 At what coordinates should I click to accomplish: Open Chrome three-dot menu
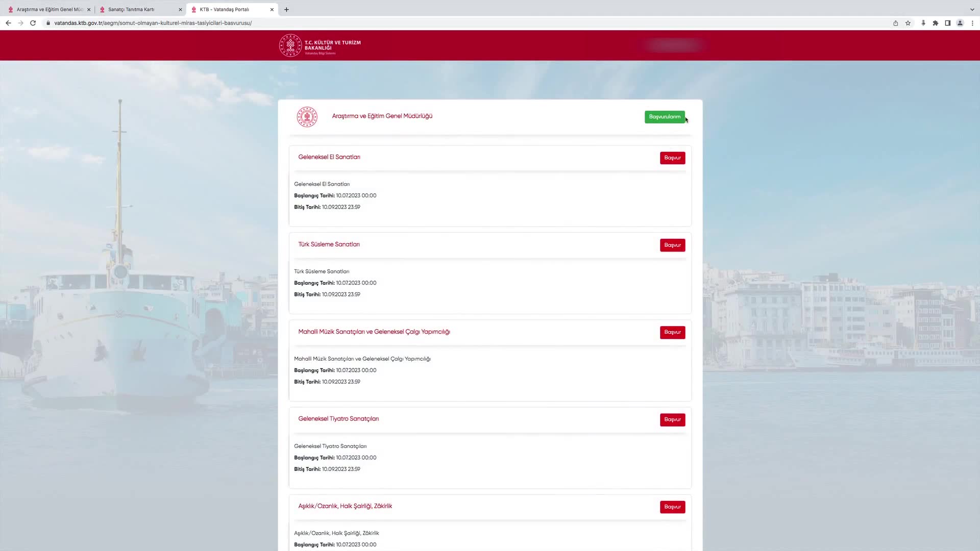pos(972,23)
